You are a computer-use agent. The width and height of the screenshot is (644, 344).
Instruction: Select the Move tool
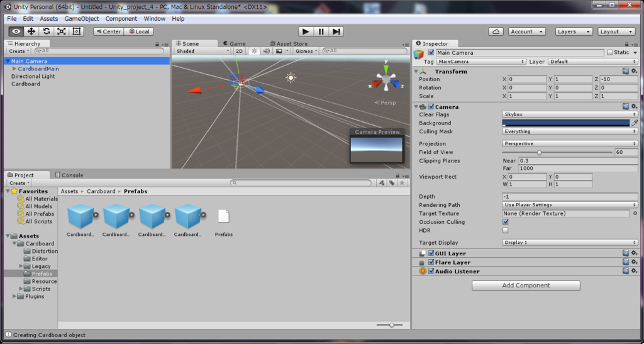click(x=31, y=31)
